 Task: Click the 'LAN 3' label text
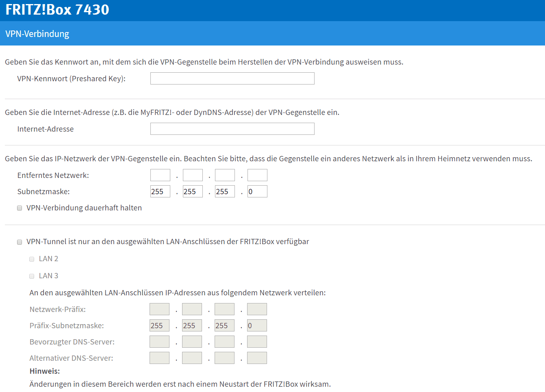point(48,276)
